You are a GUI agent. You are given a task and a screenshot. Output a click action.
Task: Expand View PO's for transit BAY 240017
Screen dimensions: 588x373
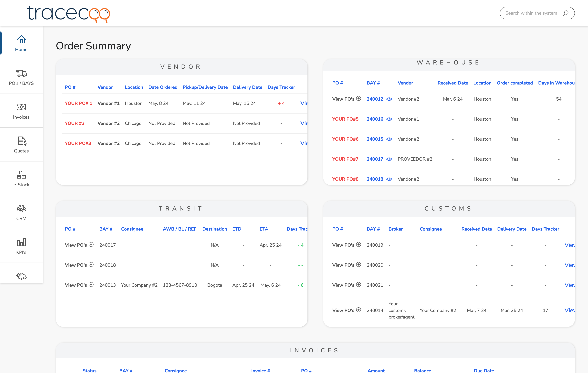(x=91, y=245)
